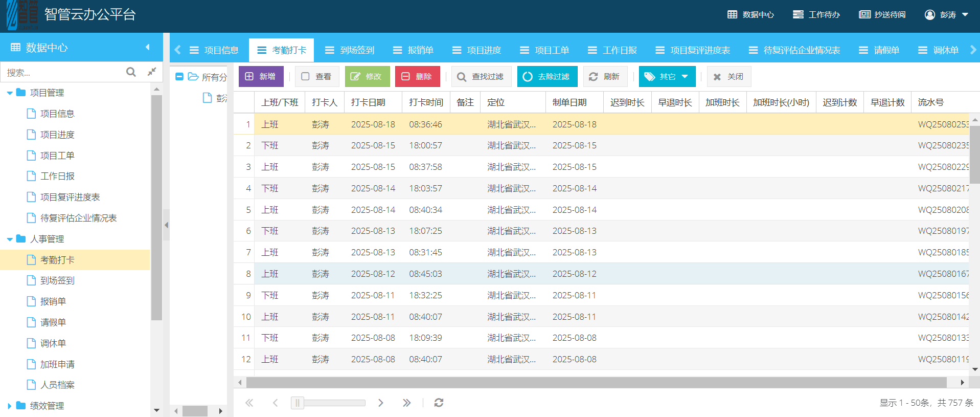Image resolution: width=980 pixels, height=417 pixels.
Task: Collapse the 项目管理 folder
Action: (10, 93)
